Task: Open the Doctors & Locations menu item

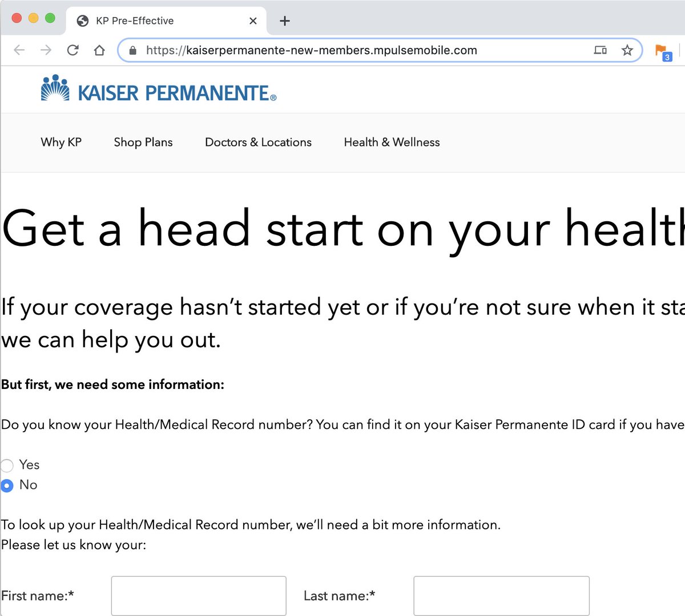Action: pyautogui.click(x=258, y=143)
